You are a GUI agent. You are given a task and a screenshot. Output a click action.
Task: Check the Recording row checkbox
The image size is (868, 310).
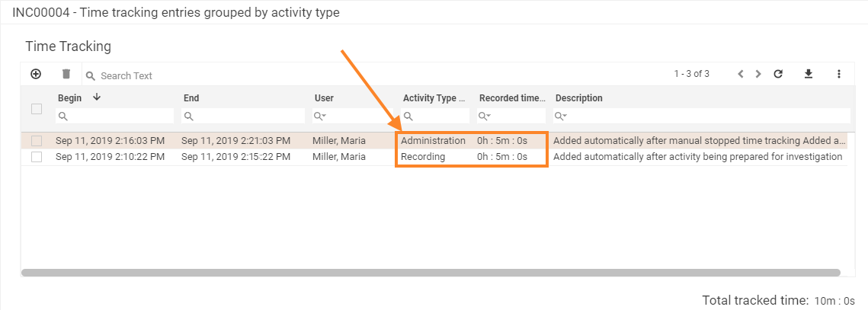coord(36,157)
